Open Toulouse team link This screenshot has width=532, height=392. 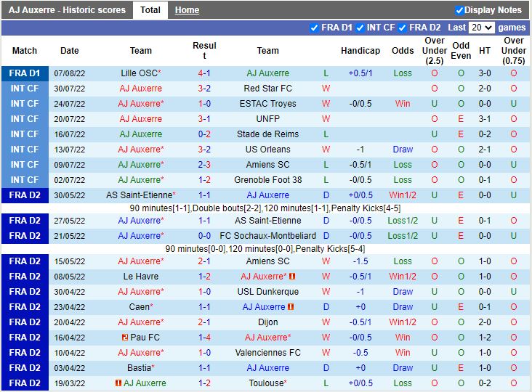[267, 383]
